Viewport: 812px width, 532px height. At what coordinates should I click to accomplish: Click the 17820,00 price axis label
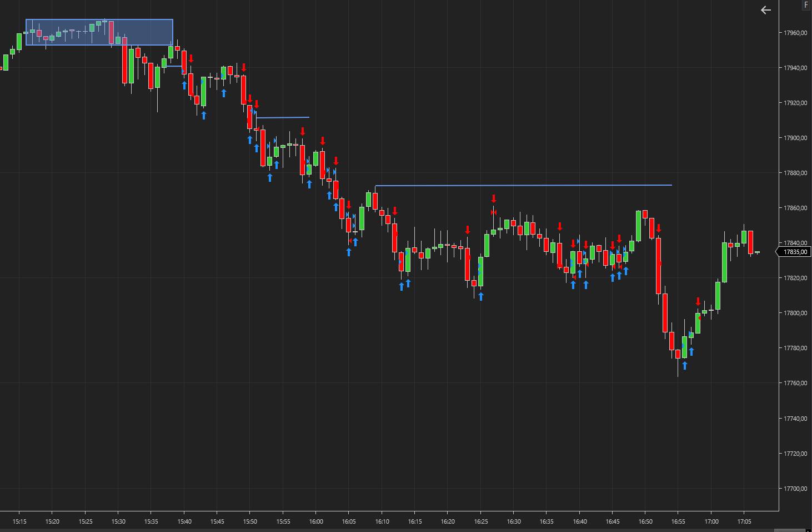[x=795, y=278]
